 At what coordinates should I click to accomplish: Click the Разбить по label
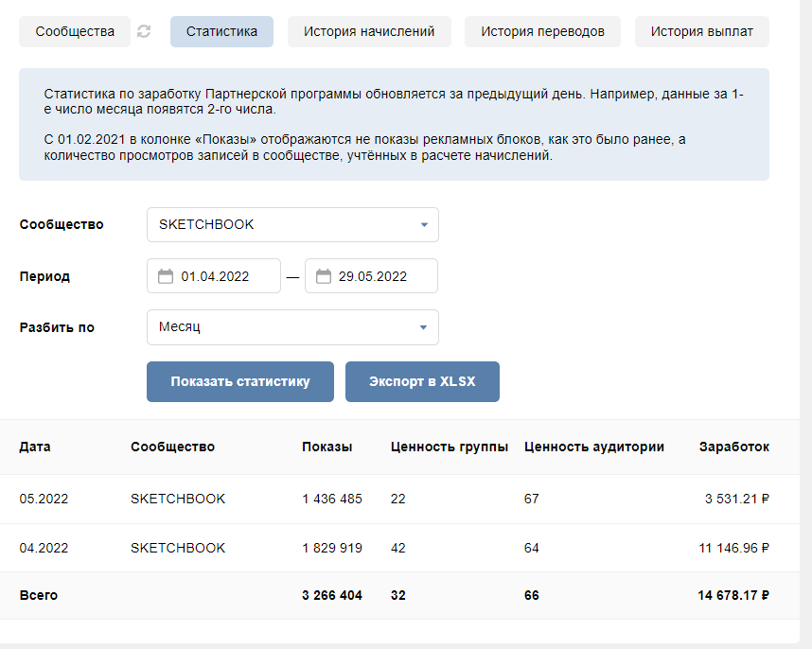(x=57, y=327)
